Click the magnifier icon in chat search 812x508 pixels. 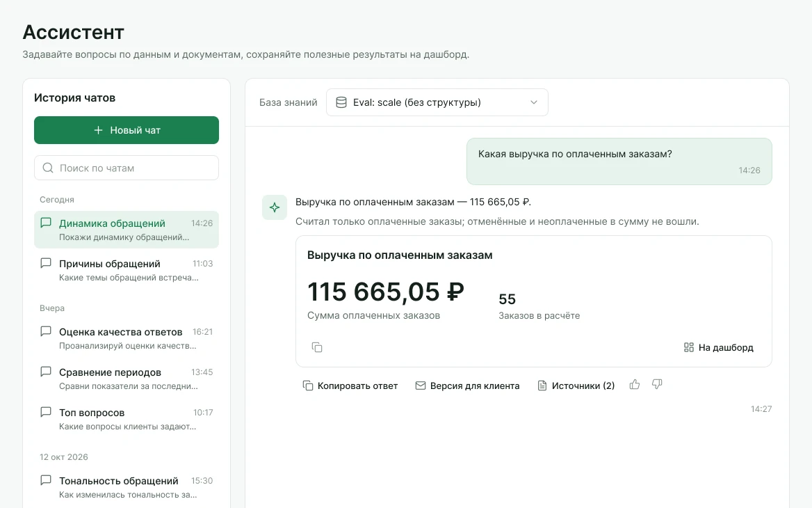tap(48, 168)
